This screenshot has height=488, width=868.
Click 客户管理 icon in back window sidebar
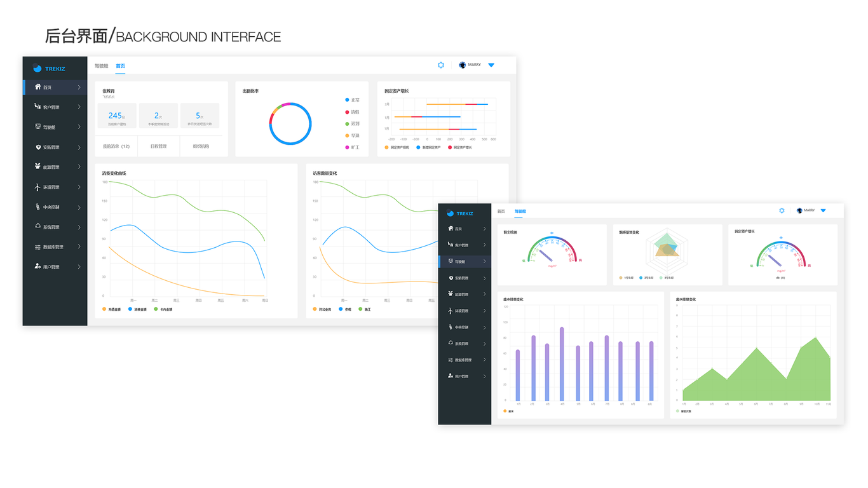pos(38,107)
